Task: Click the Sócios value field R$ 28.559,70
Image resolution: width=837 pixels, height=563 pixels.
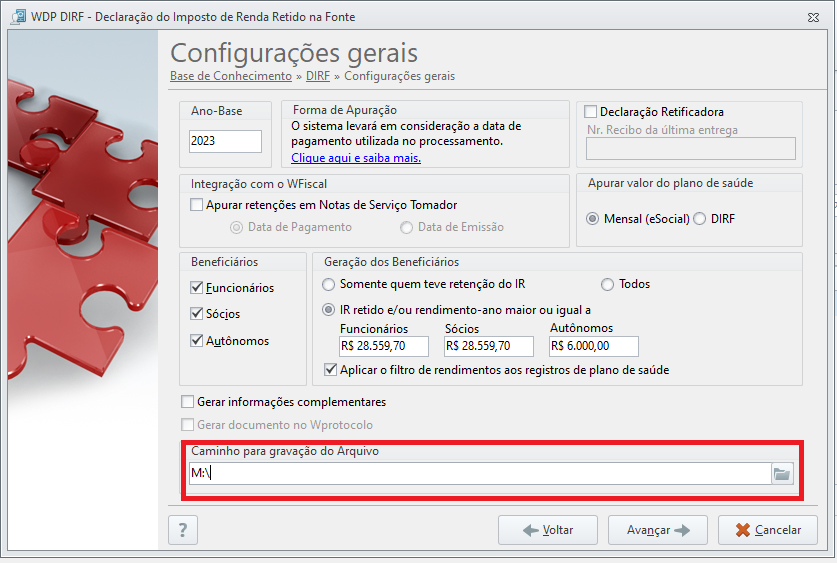Action: pos(489,346)
